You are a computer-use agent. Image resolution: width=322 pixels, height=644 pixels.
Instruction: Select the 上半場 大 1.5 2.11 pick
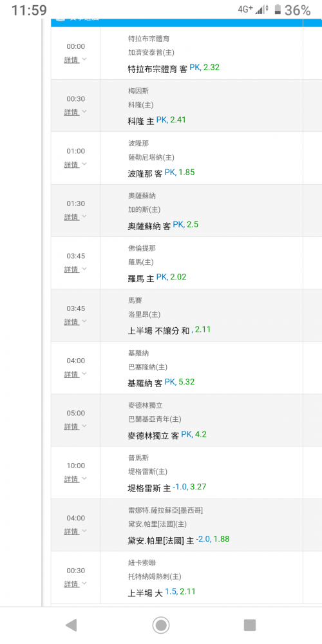162,592
